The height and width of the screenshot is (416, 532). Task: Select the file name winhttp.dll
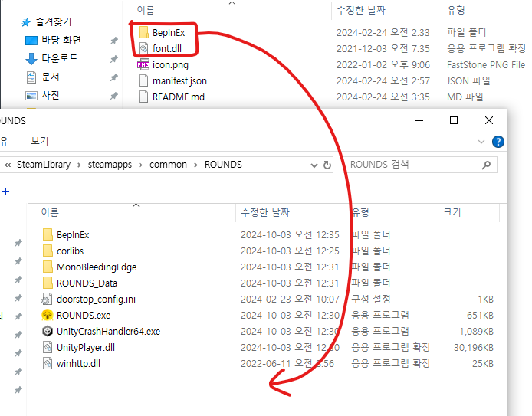pos(78,363)
